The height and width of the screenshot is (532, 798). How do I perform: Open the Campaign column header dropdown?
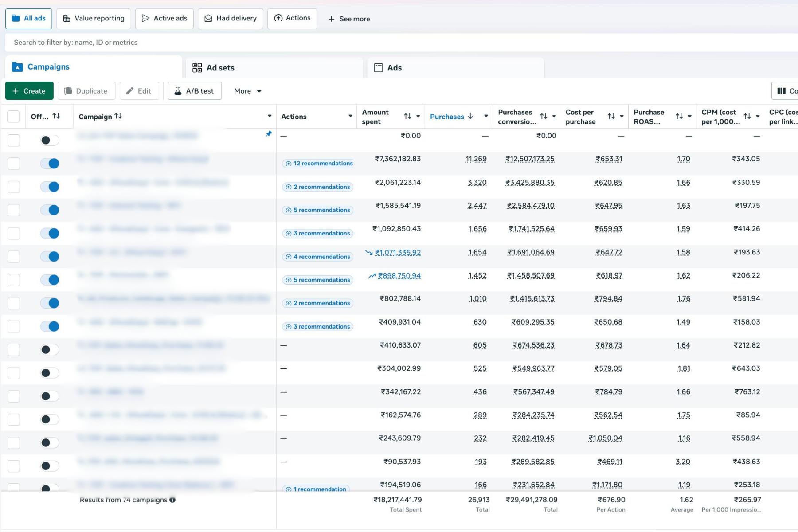pos(269,116)
